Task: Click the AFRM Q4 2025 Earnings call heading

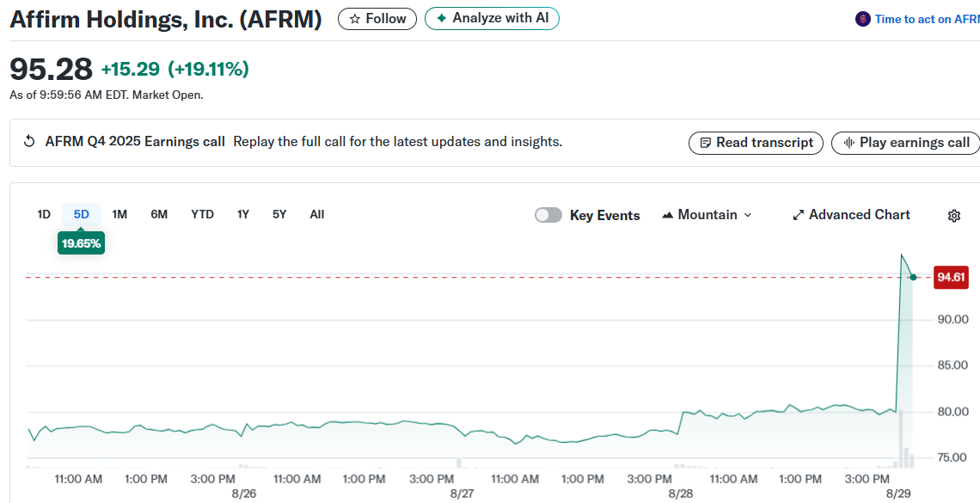Action: pos(135,142)
